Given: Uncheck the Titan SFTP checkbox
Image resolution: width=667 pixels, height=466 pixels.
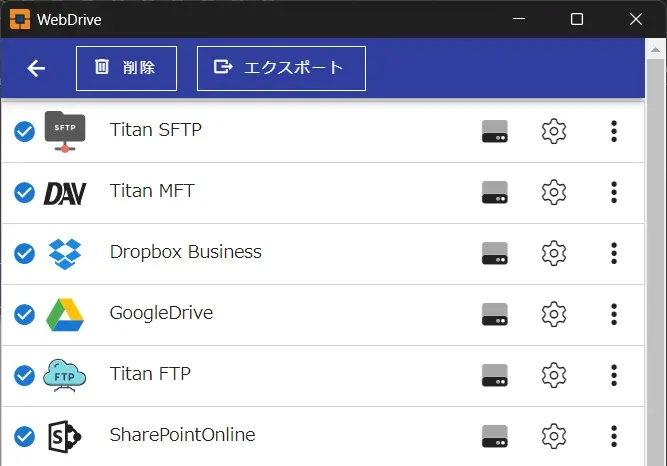Looking at the screenshot, I should [25, 131].
